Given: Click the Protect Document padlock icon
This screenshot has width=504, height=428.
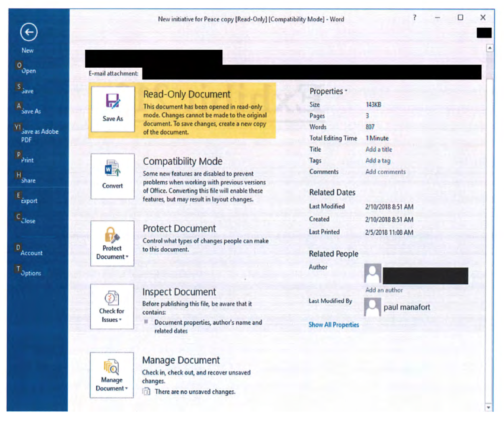Looking at the screenshot, I should click(112, 235).
